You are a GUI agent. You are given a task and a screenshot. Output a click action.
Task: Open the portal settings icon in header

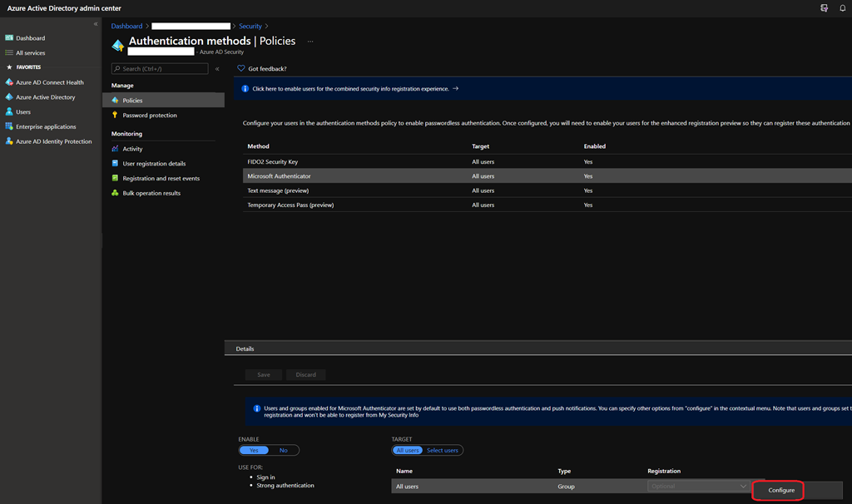(x=824, y=8)
